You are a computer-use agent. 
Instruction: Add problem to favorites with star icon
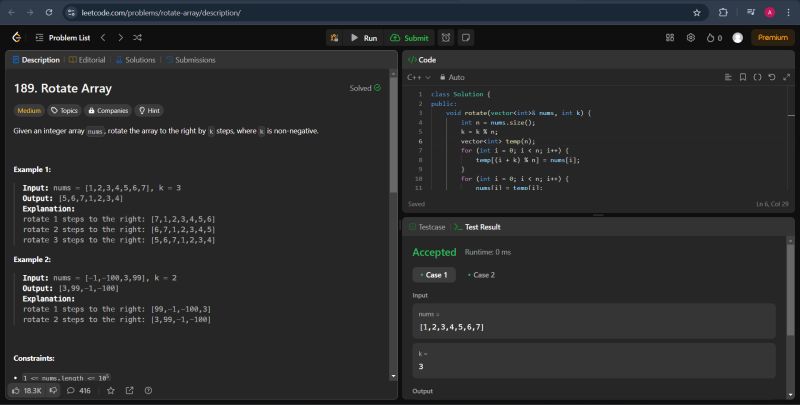pos(111,390)
